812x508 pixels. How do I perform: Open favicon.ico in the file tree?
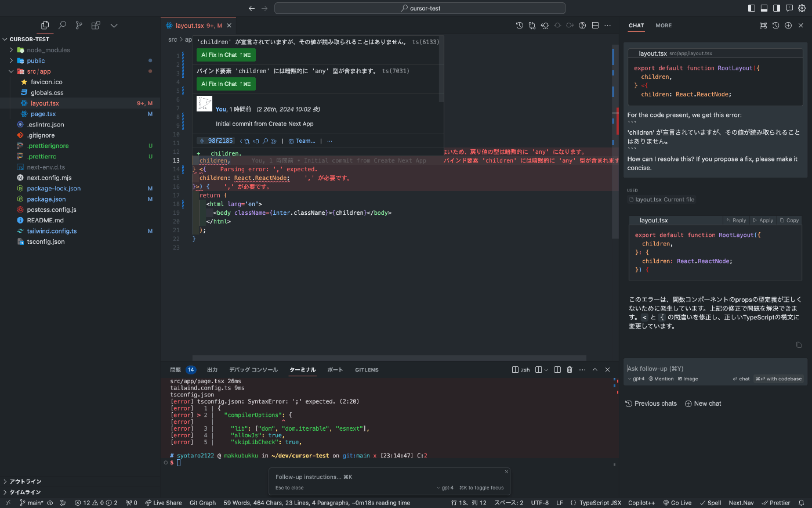[46, 82]
